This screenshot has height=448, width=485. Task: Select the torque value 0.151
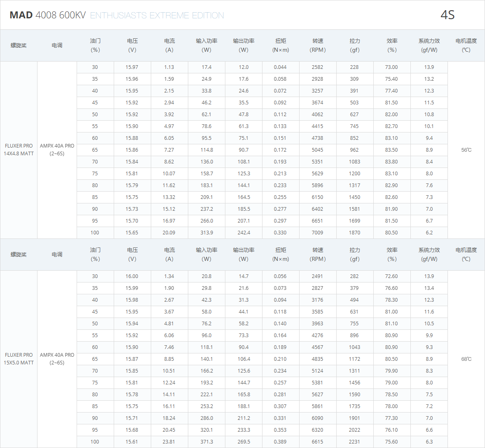(x=280, y=138)
